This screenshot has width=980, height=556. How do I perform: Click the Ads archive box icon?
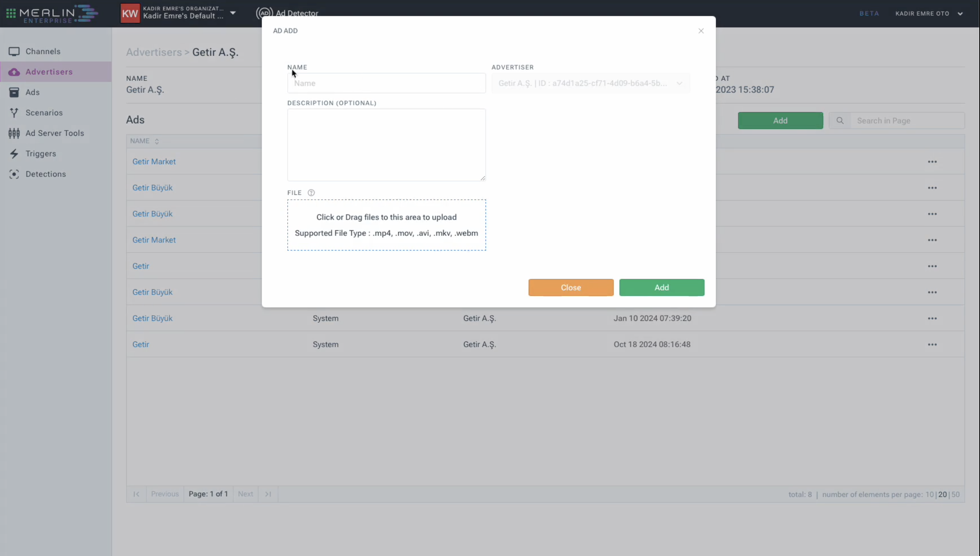14,92
